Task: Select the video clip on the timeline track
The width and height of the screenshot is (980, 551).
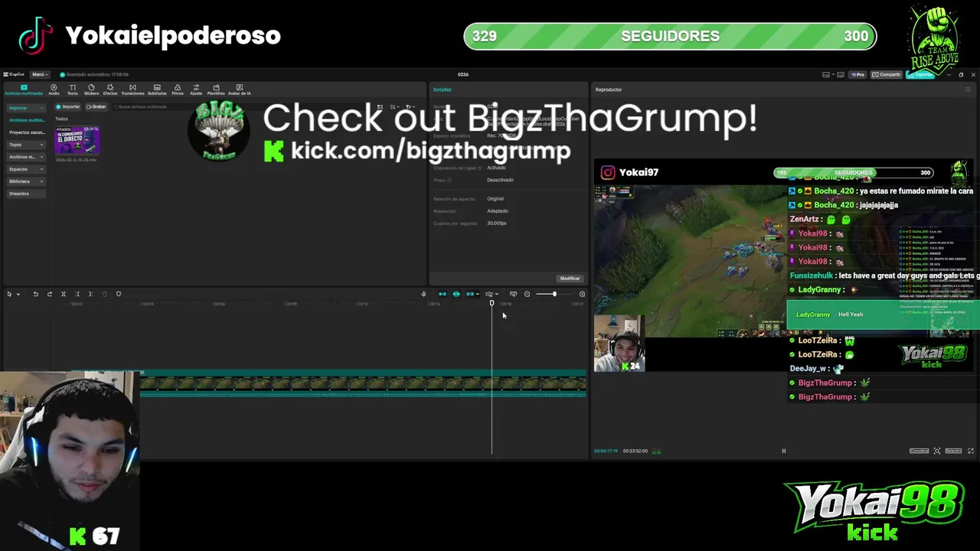Action: click(x=363, y=383)
